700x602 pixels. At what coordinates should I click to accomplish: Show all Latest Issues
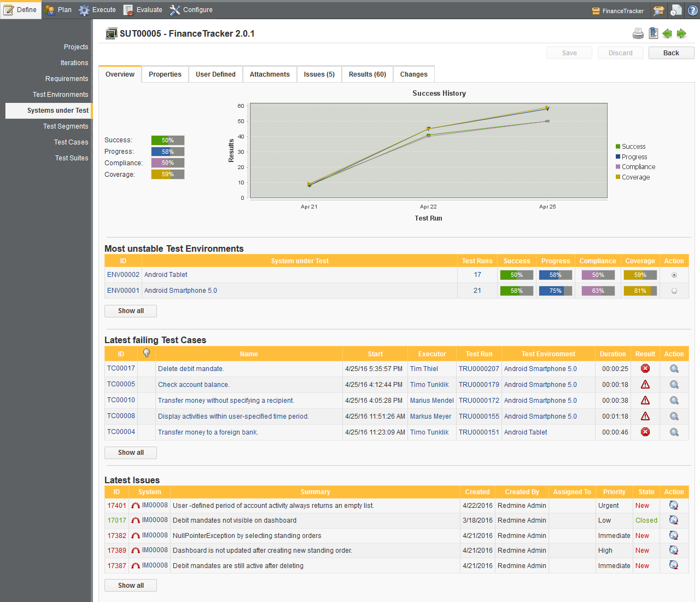[x=131, y=586]
